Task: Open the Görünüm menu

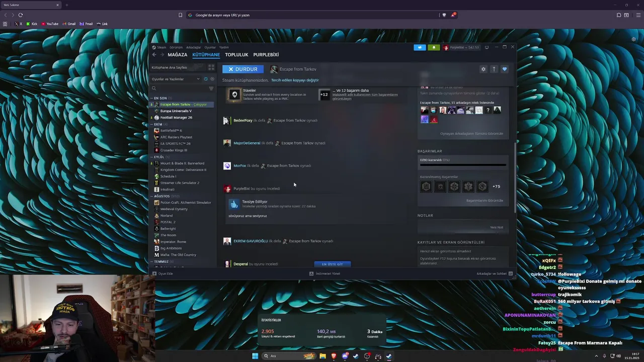Action: click(x=176, y=47)
